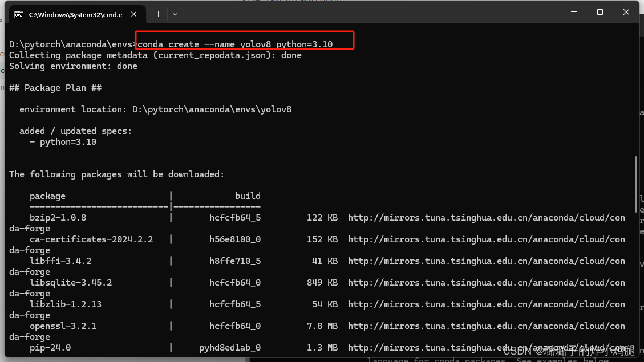Open a new terminal tab
This screenshot has width=644, height=362.
[x=158, y=14]
